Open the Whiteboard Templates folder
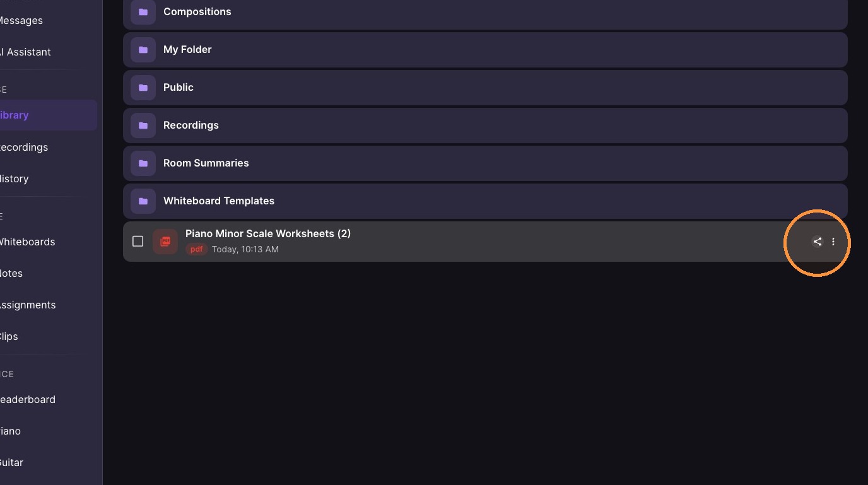The width and height of the screenshot is (868, 485). (x=485, y=201)
